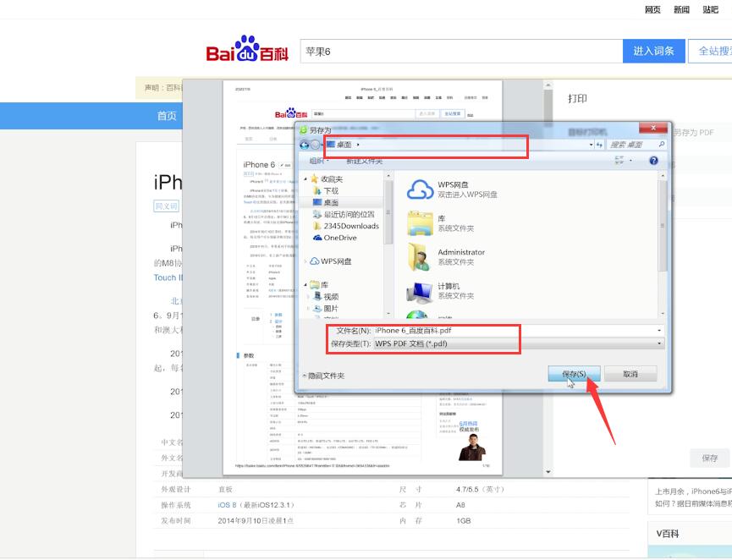The image size is (732, 560).
Task: Collapse the 收藏夹 tree group
Action: [x=305, y=179]
